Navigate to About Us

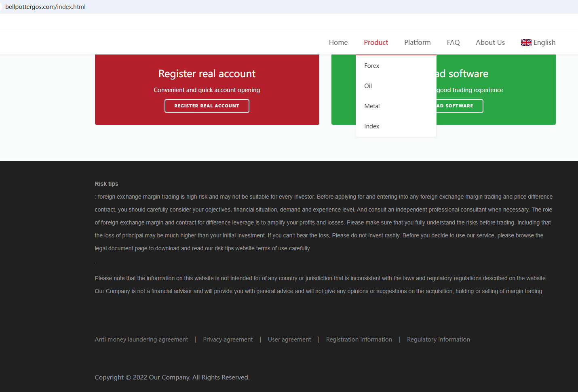pos(490,43)
